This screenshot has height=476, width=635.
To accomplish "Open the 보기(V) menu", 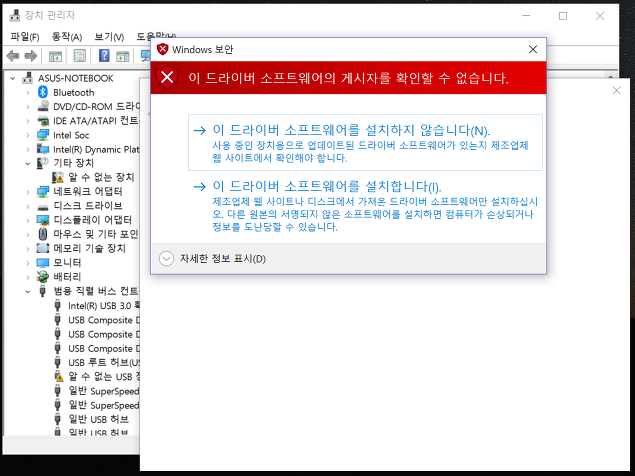I will pyautogui.click(x=109, y=37).
